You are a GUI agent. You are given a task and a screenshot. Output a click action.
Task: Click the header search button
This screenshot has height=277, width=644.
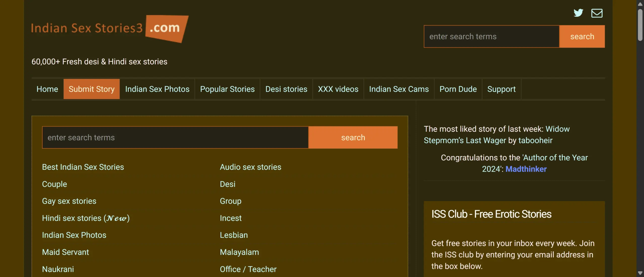582,36
